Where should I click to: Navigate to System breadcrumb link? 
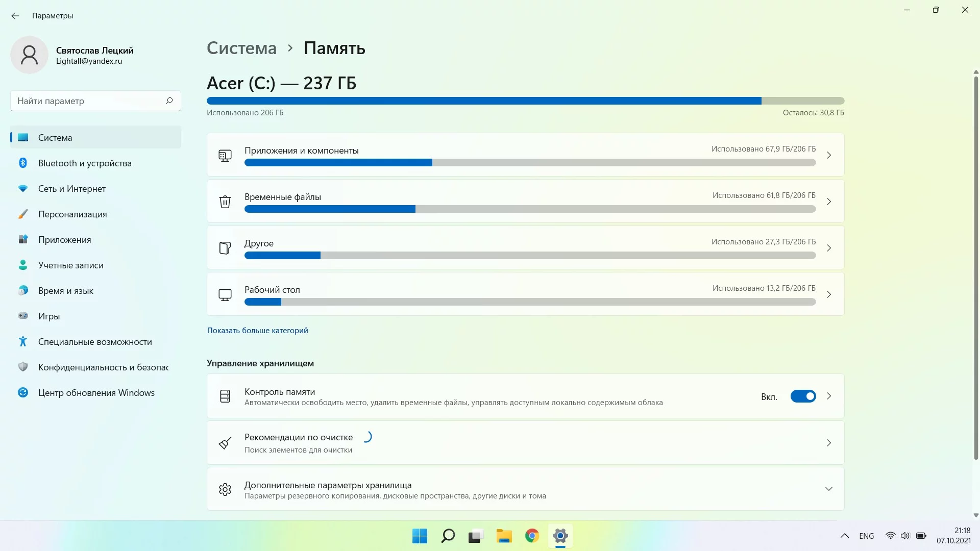click(241, 48)
